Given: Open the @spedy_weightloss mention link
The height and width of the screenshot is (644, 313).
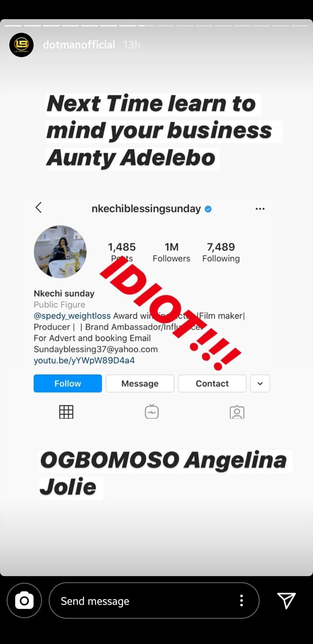Looking at the screenshot, I should pyautogui.click(x=72, y=316).
